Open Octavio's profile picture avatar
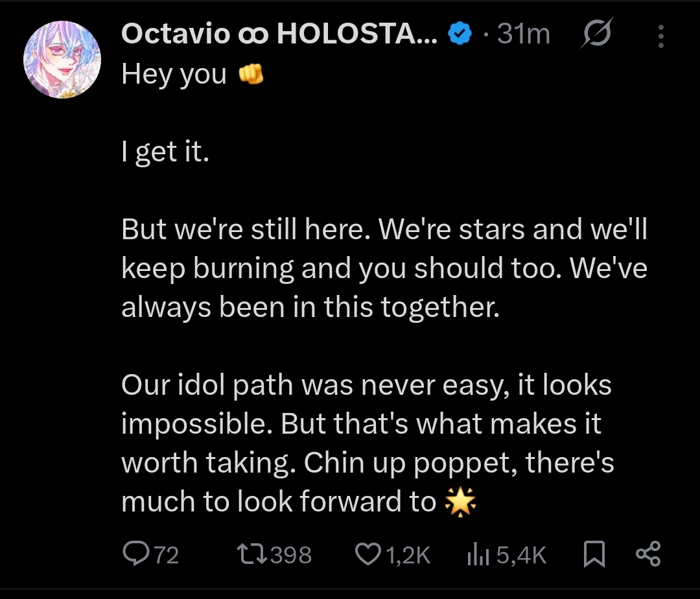Screen dimensions: 700x599 [x=62, y=64]
